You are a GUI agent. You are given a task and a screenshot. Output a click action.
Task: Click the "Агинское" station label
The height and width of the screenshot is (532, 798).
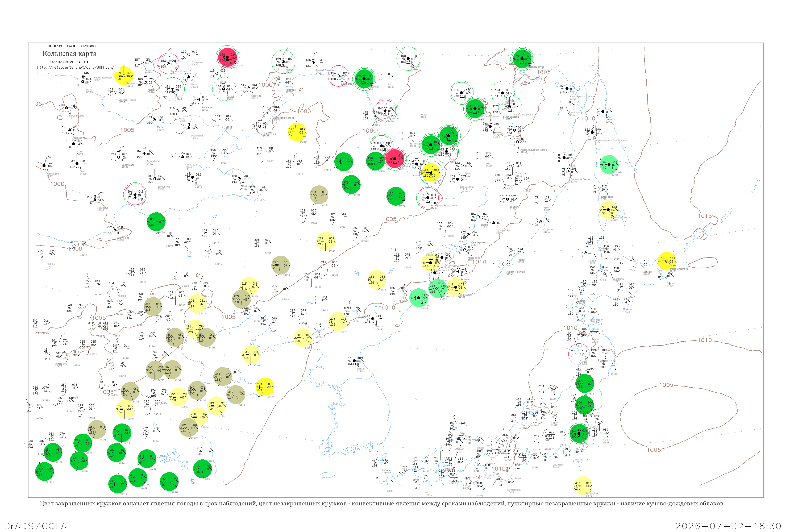(206, 107)
